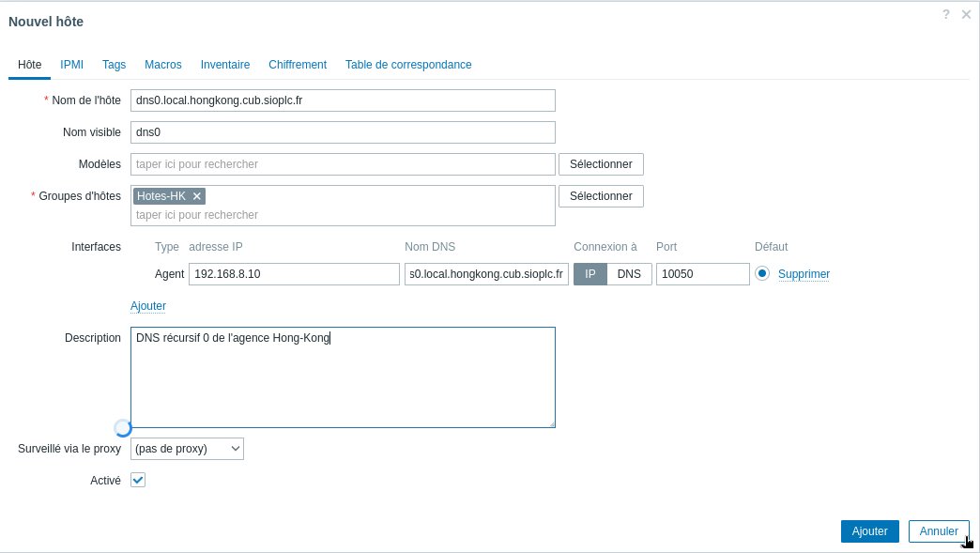980x553 pixels.
Task: Switch to the IPMI tab
Action: (x=72, y=65)
